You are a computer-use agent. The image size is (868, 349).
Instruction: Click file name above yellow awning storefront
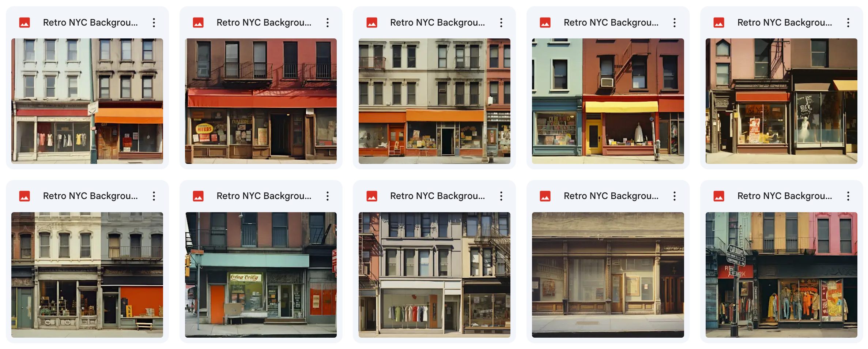(x=611, y=23)
